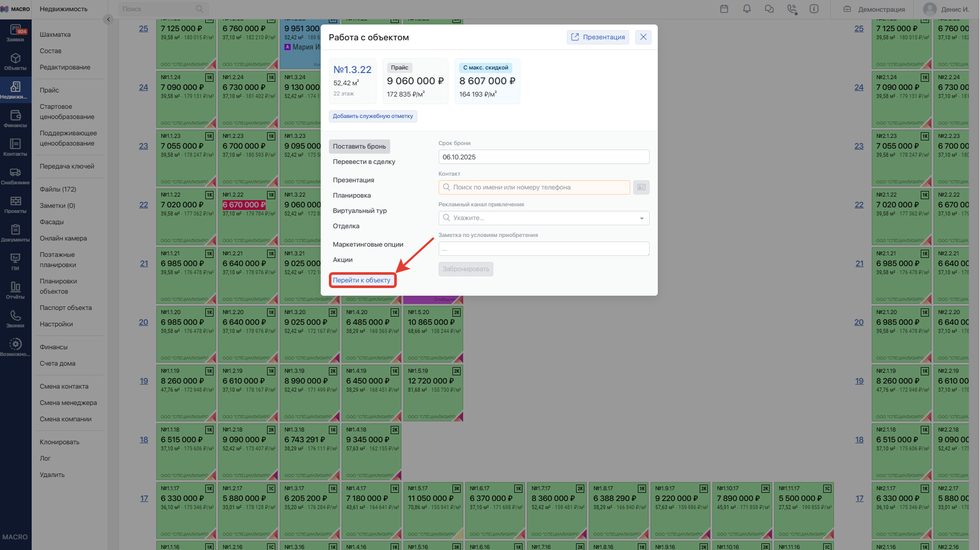Open Звонки icon in left sidebar

(15, 319)
